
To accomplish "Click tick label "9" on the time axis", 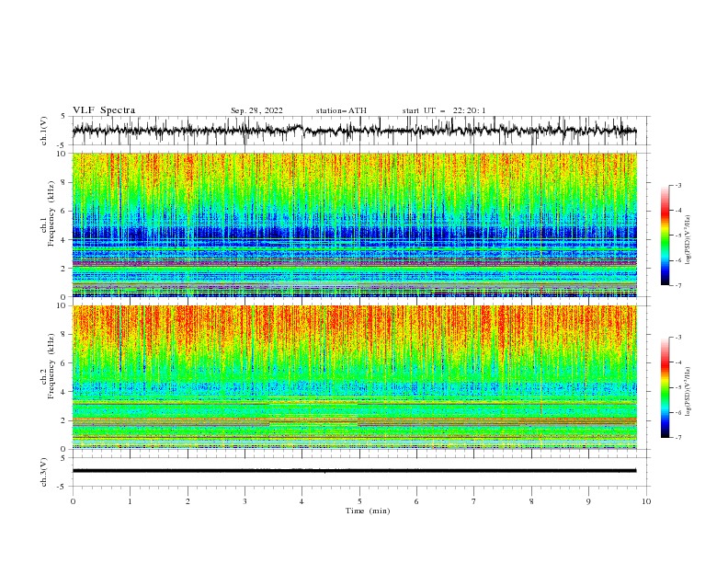I will [x=588, y=501].
